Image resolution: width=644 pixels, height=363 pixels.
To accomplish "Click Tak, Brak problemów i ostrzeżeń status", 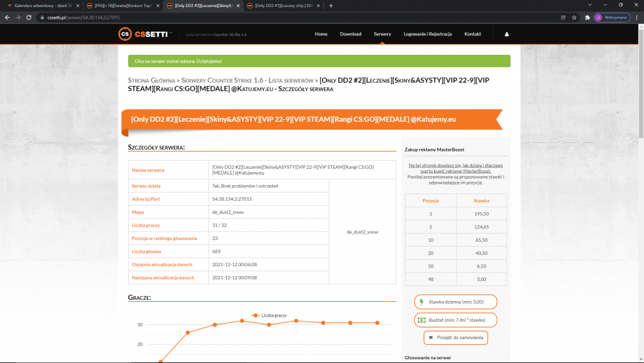I will (x=245, y=186).
